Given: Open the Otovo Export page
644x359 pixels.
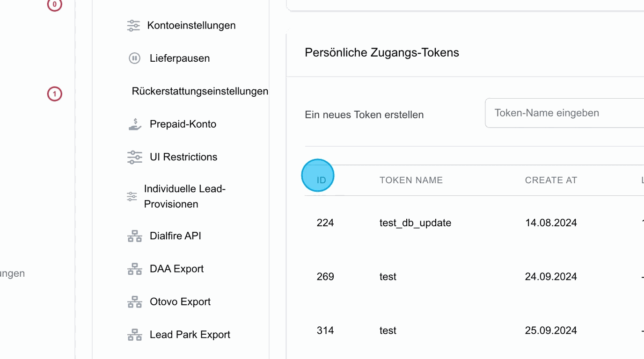Looking at the screenshot, I should pyautogui.click(x=180, y=302).
